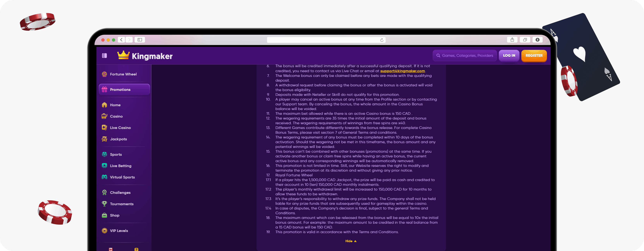
Task: Collapse the terms with Hide
Action: (x=351, y=241)
